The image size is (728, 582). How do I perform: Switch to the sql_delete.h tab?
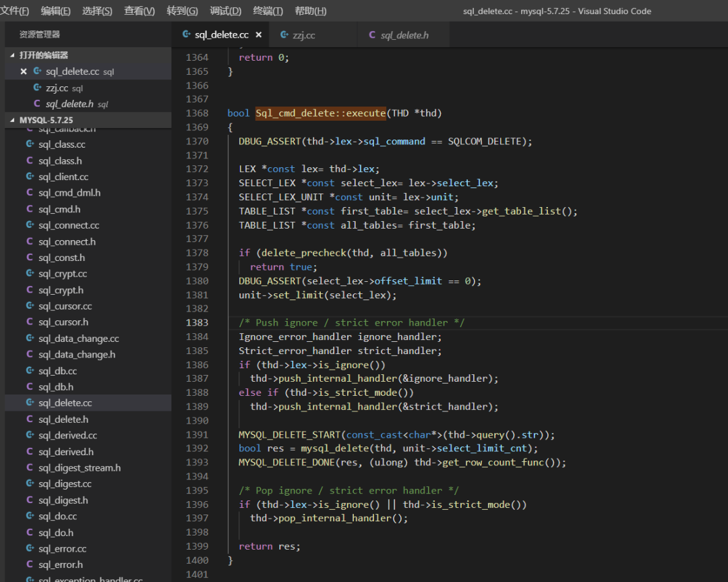tap(404, 35)
